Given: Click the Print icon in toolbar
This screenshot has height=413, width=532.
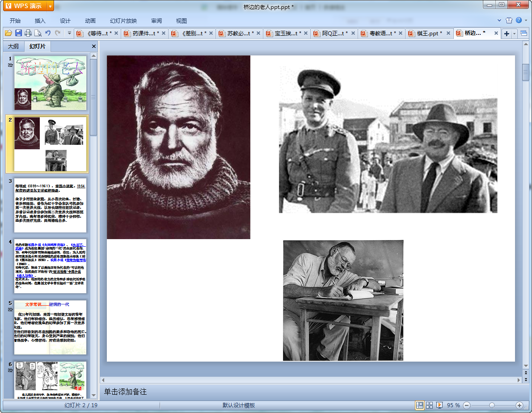Looking at the screenshot, I should click(28, 33).
